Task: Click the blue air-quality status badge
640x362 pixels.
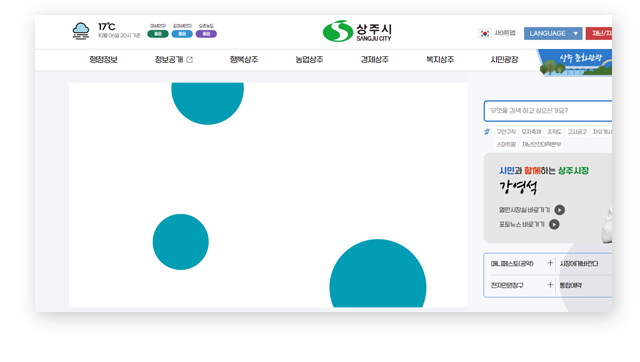Action: coord(182,34)
